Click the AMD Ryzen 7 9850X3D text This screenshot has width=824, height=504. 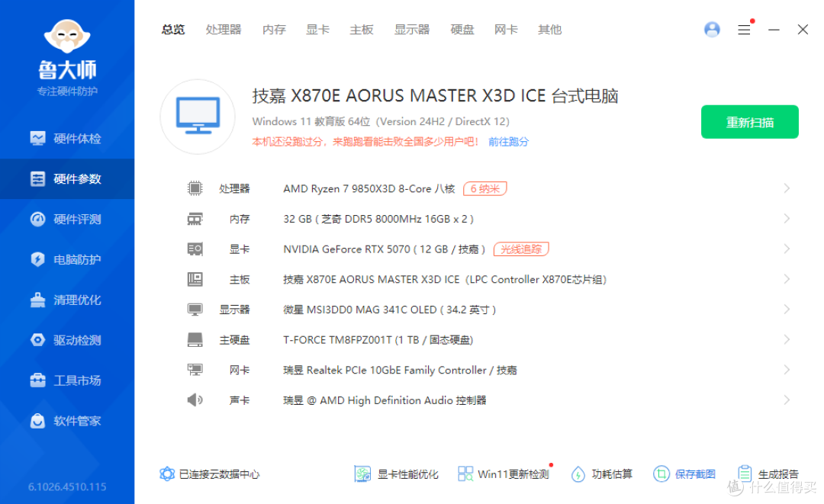click(x=369, y=188)
